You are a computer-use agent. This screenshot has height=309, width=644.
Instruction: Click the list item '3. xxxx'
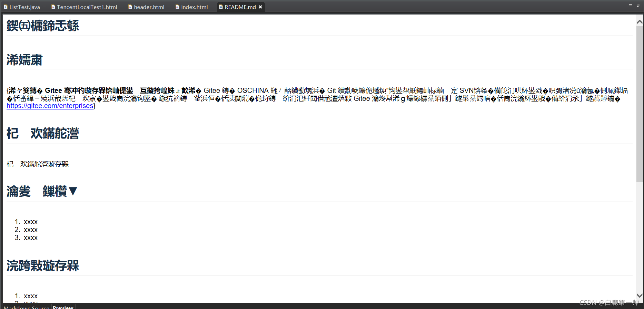click(x=26, y=238)
